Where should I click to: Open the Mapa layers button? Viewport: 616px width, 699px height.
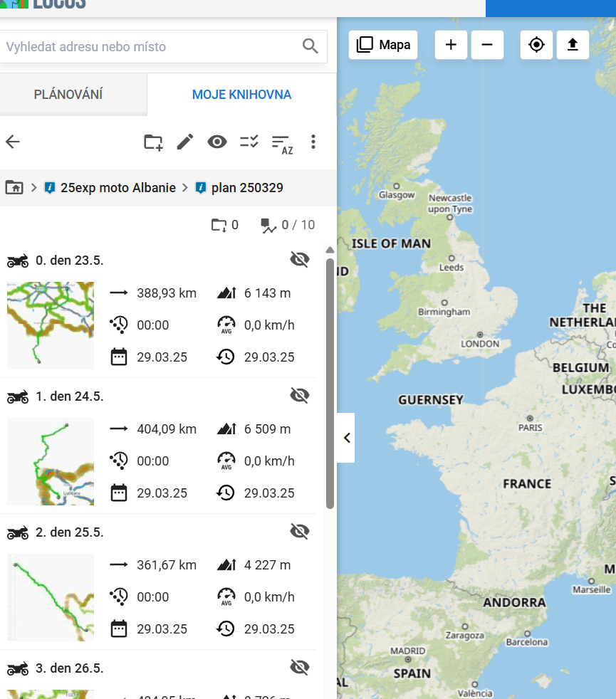click(x=383, y=45)
